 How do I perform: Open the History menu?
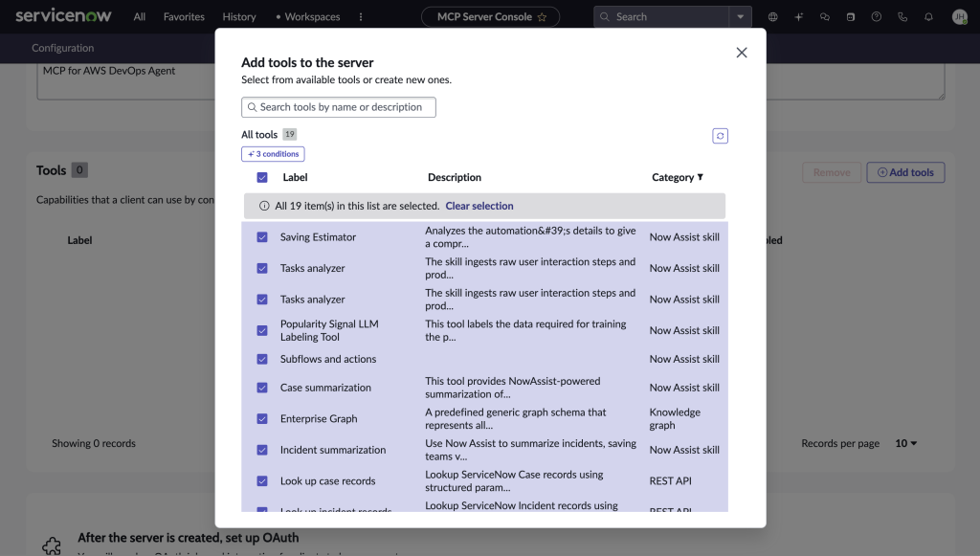(239, 17)
